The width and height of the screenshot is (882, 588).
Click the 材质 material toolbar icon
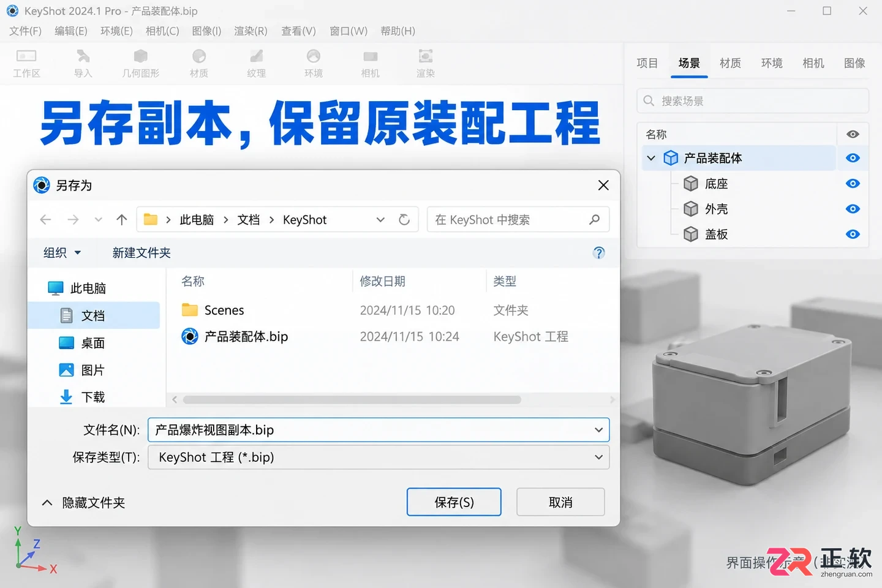pyautogui.click(x=199, y=64)
